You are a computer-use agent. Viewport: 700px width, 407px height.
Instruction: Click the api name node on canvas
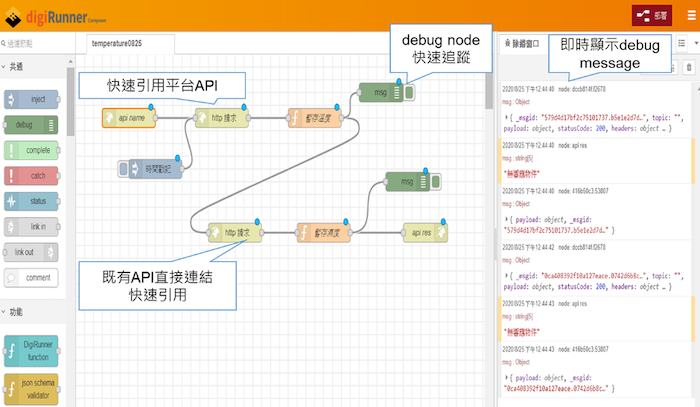coord(129,118)
